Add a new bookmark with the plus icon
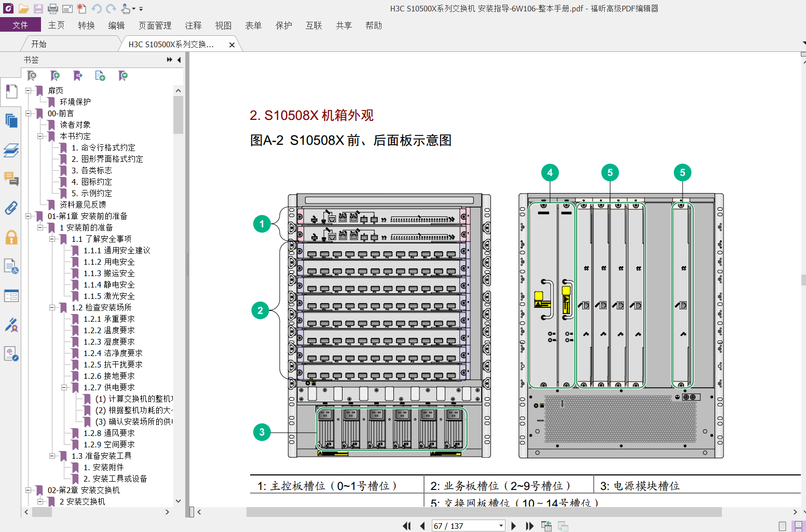 (x=55, y=76)
